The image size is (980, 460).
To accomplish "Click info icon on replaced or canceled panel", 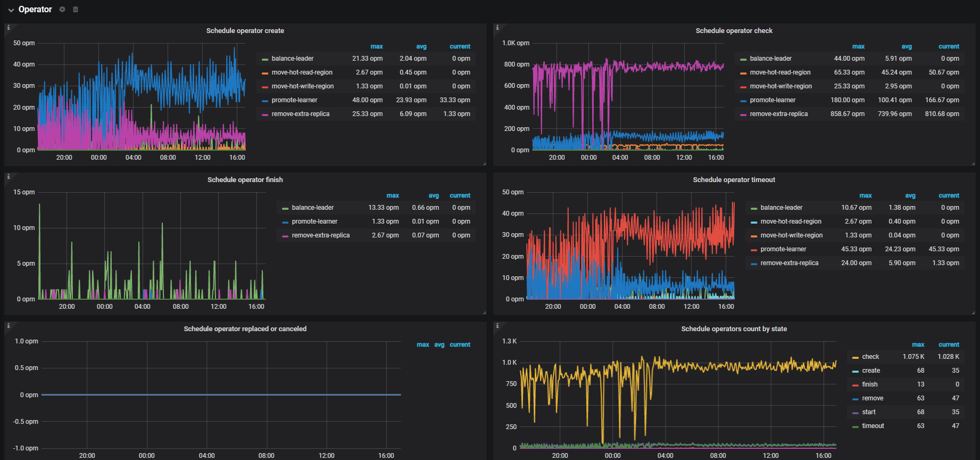I will (x=9, y=326).
